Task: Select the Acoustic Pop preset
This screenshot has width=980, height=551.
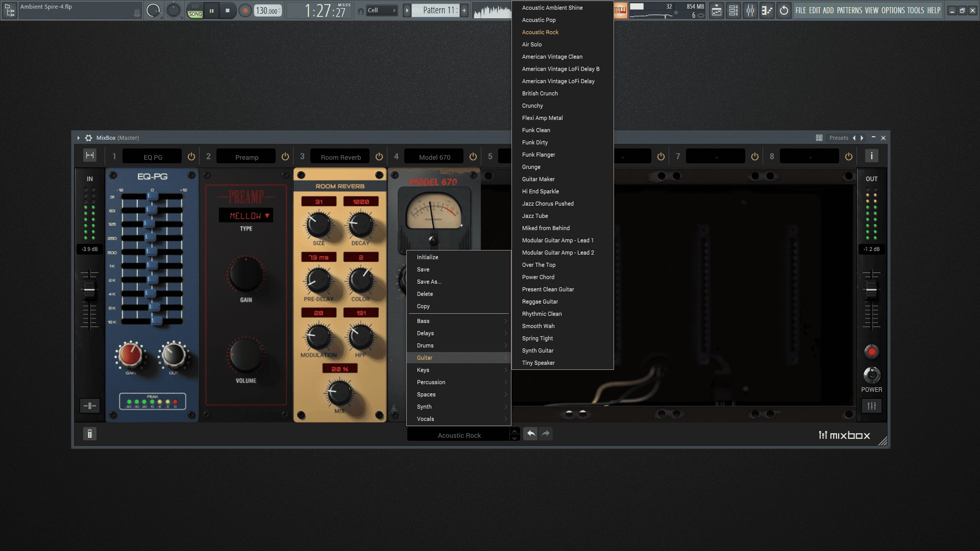Action: pyautogui.click(x=562, y=20)
